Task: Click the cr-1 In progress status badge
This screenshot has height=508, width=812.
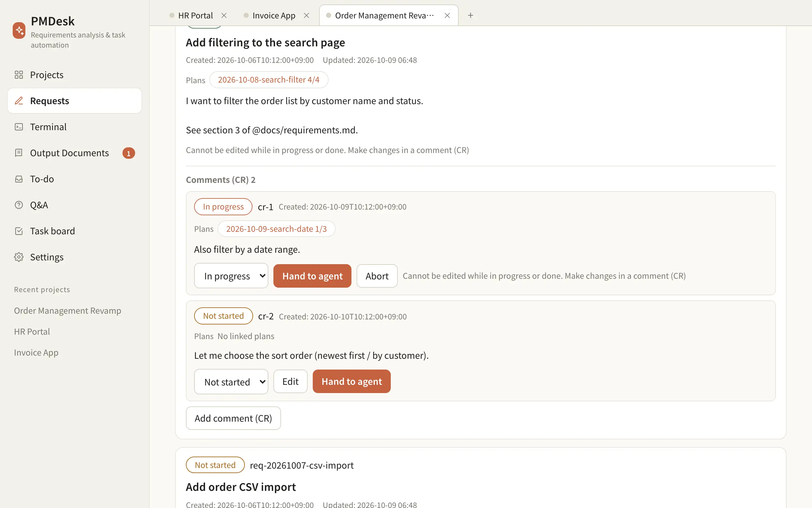Action: point(223,207)
